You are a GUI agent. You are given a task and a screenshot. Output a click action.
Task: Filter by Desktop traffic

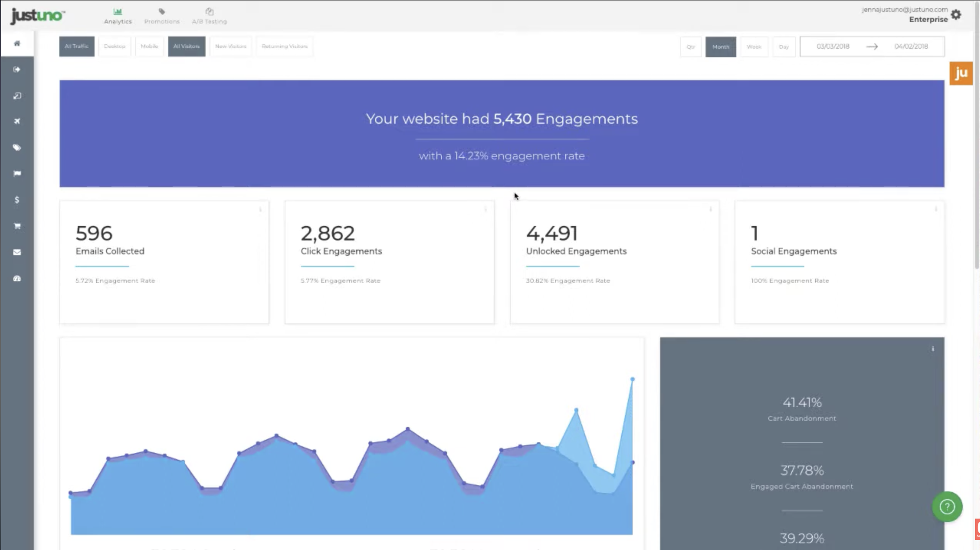[x=114, y=46]
